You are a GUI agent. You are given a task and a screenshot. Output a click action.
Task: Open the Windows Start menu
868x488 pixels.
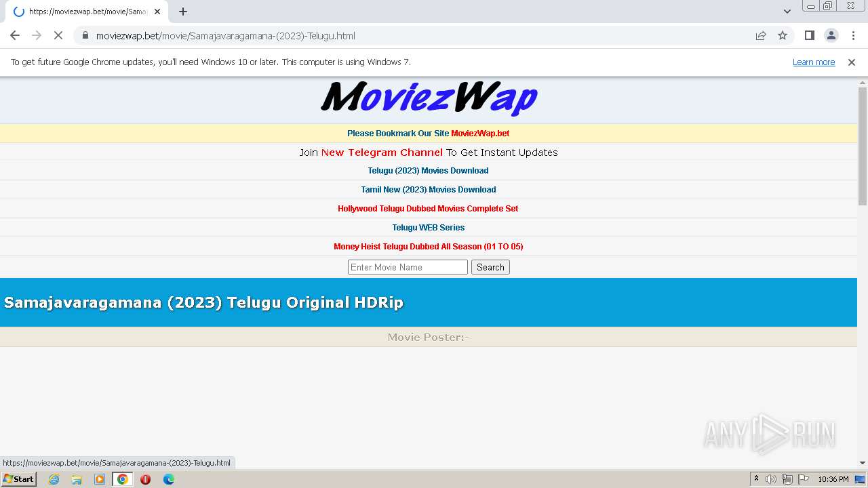tap(18, 479)
